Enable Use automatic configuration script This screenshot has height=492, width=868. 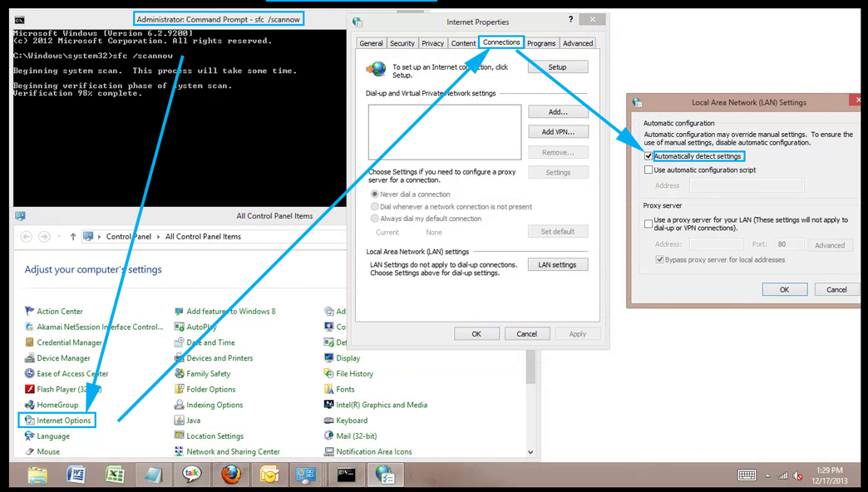[x=649, y=170]
